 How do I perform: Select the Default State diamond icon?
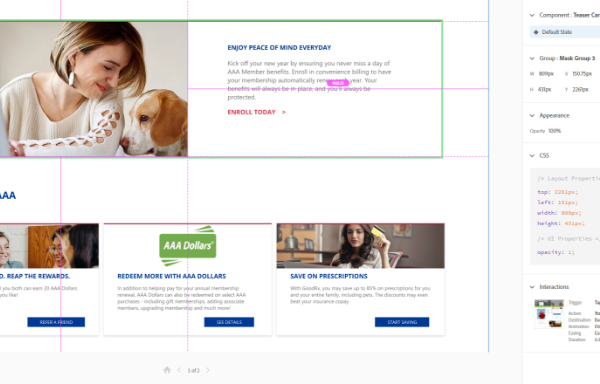click(536, 32)
